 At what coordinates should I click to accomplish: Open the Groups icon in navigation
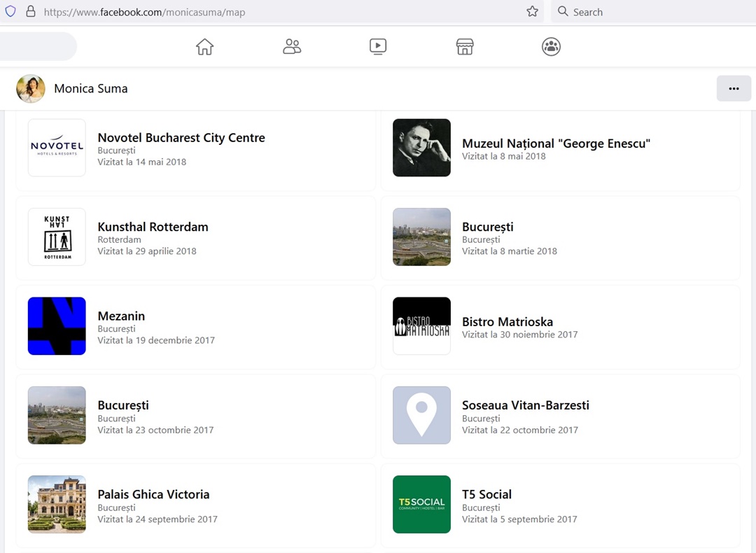point(551,47)
